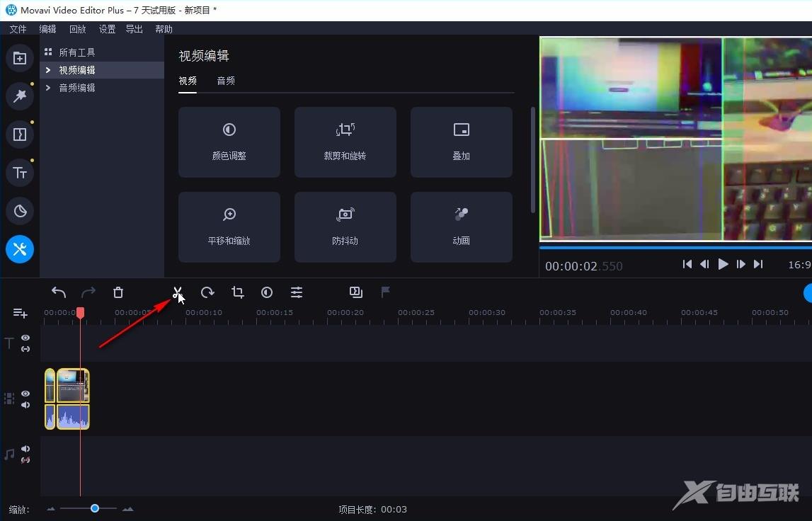Split clip with the scissors tool
The width and height of the screenshot is (812, 521).
point(178,292)
